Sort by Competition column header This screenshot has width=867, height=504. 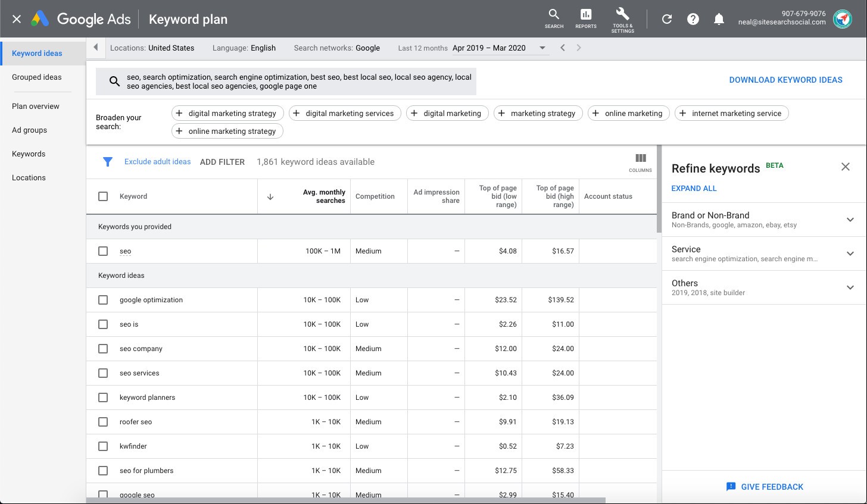tap(375, 196)
